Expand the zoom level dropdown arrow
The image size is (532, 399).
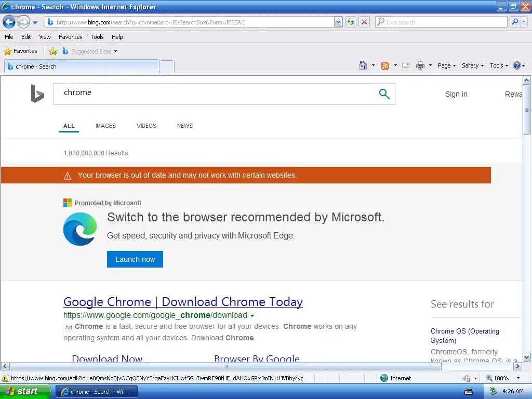pyautogui.click(x=518, y=378)
